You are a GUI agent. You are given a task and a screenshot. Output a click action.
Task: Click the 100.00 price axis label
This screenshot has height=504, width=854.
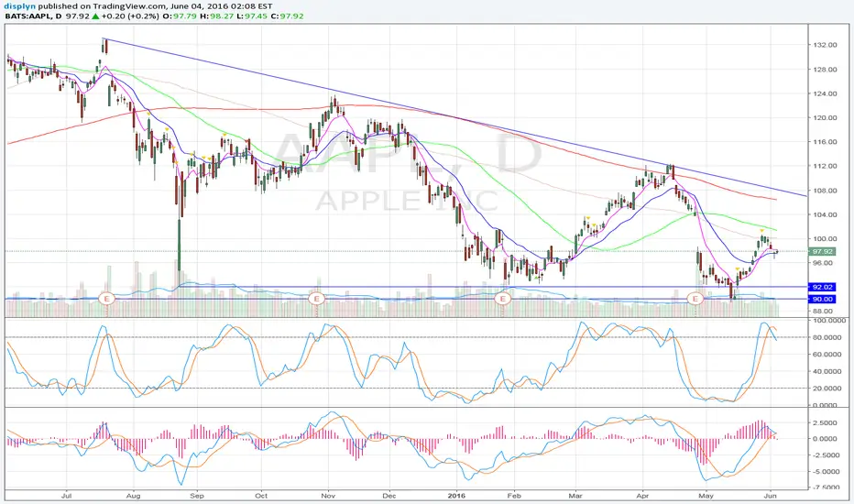click(x=825, y=238)
